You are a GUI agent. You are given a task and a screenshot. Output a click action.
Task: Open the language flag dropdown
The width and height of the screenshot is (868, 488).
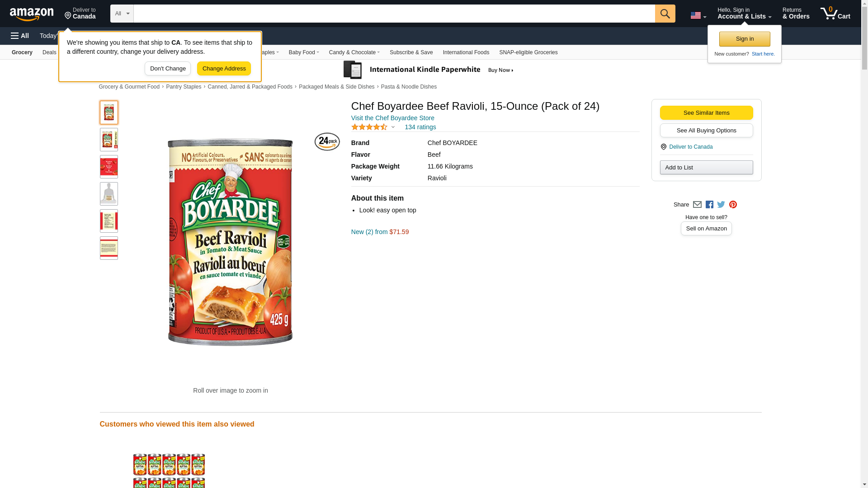coord(698,15)
